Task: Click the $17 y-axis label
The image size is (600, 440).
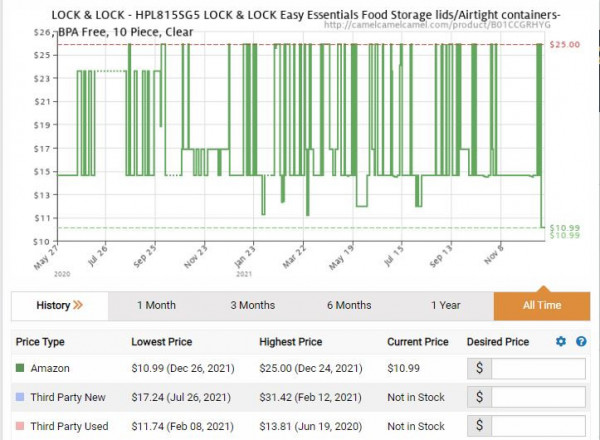Action: [42, 148]
